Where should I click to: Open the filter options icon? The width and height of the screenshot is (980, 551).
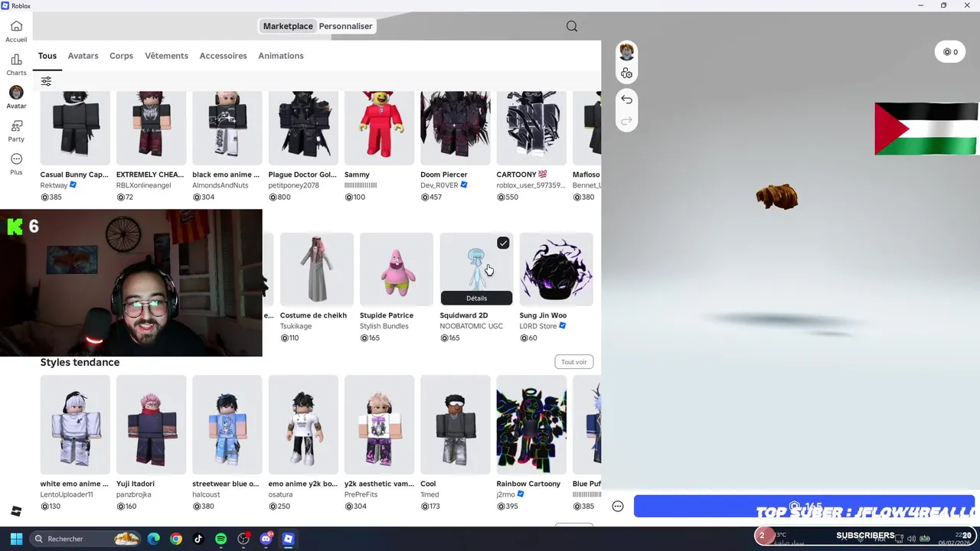tap(46, 81)
